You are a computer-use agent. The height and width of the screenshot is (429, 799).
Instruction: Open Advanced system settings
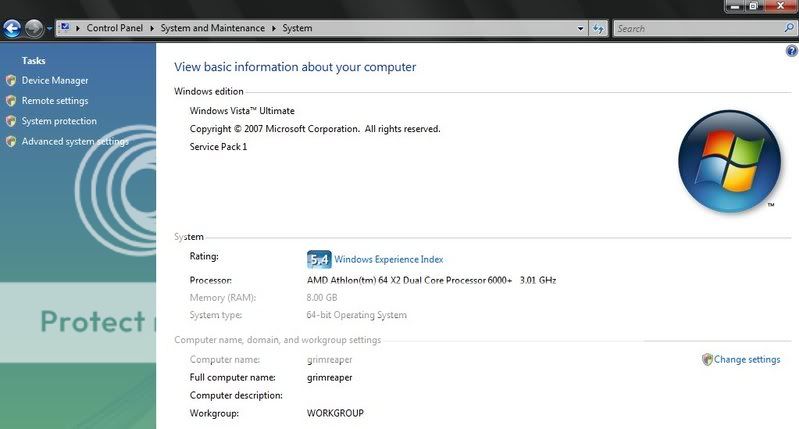pyautogui.click(x=75, y=142)
